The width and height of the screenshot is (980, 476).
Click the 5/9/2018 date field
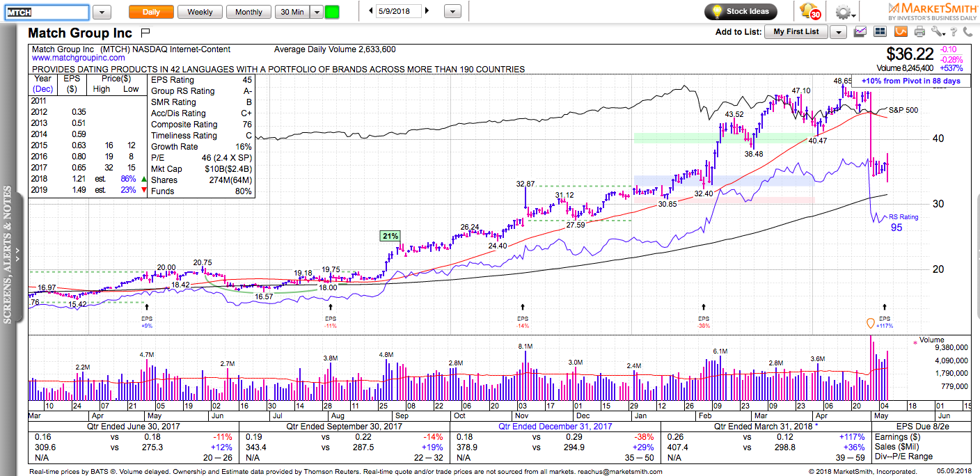coord(399,12)
